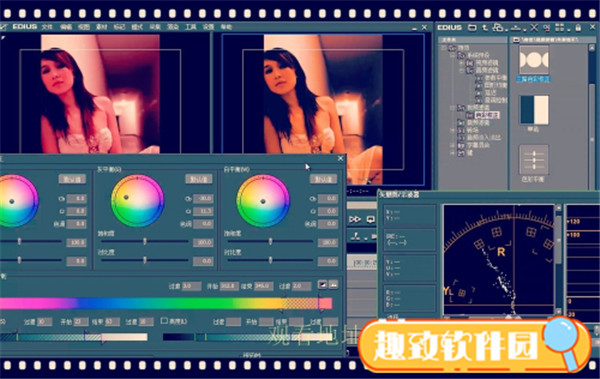Screen dimensions: 600x379
Task: Open the 渲染 menu
Action: pyautogui.click(x=173, y=27)
